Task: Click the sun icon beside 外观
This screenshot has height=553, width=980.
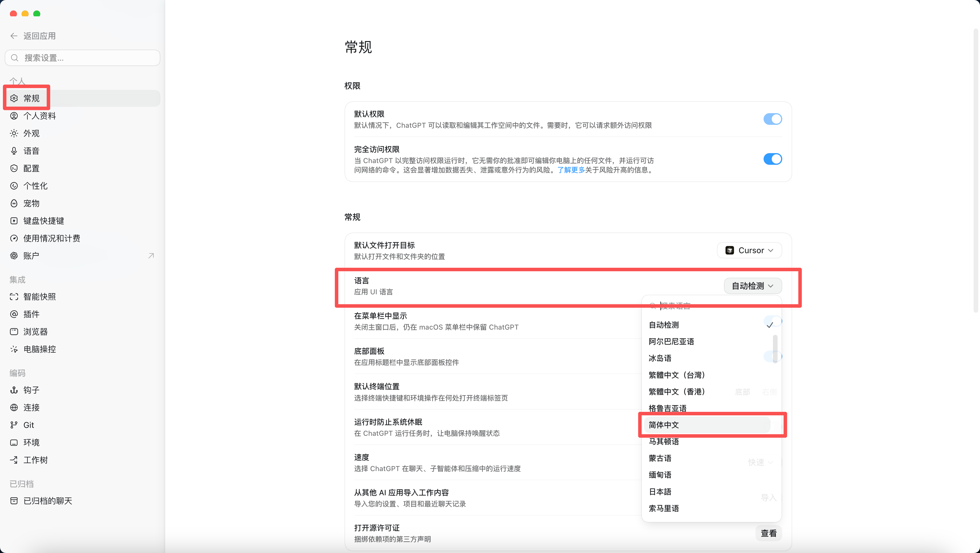Action: 14,134
